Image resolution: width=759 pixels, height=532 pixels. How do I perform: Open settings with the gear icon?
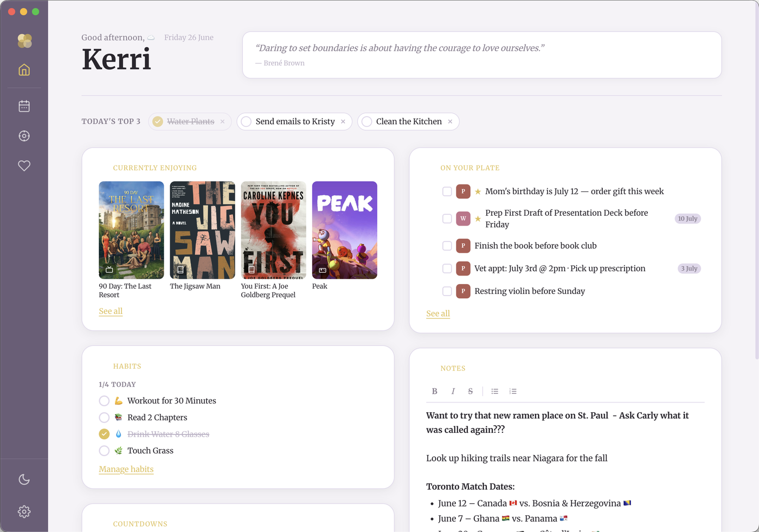[x=24, y=511]
